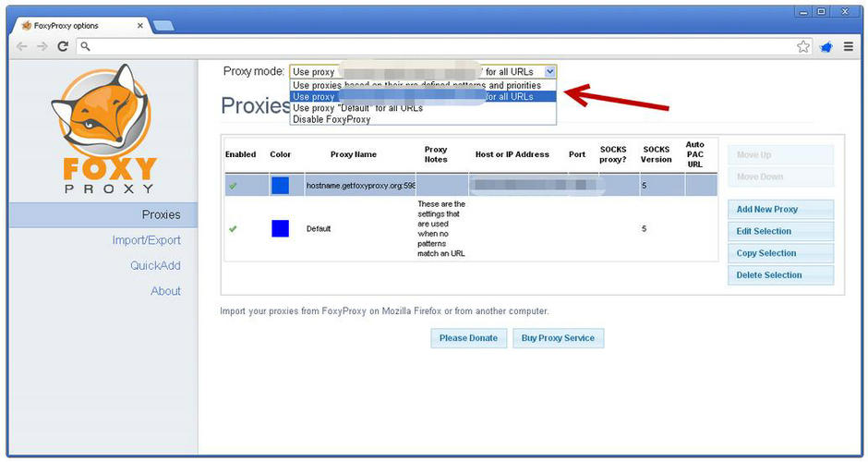Expand the Proxy mode dropdown arrow

click(549, 71)
